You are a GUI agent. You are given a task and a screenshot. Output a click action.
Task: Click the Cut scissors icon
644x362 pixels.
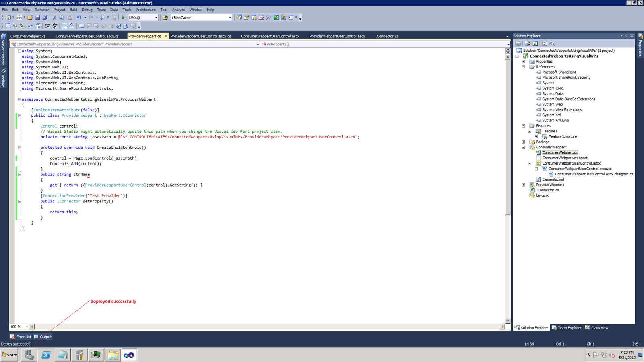(55, 18)
